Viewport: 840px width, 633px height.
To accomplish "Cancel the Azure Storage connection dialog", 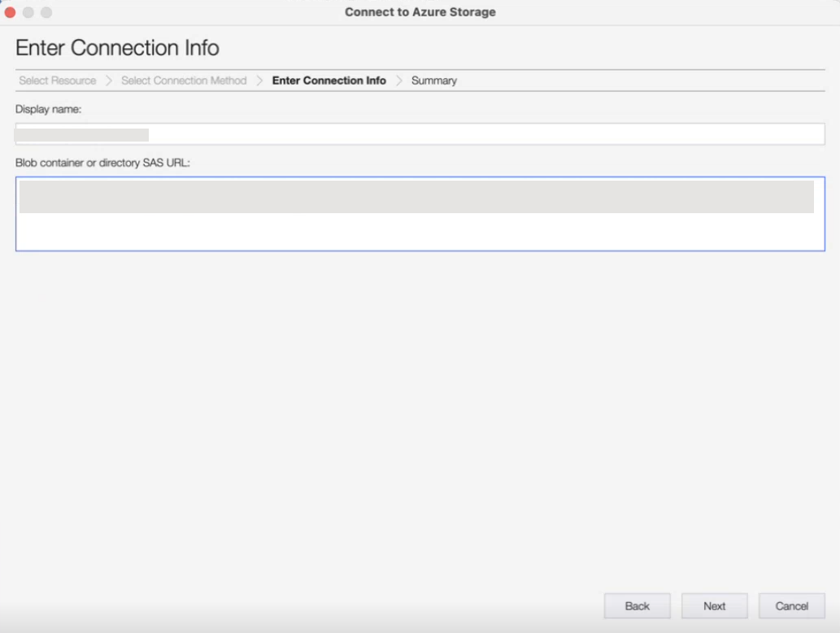I will pos(791,606).
